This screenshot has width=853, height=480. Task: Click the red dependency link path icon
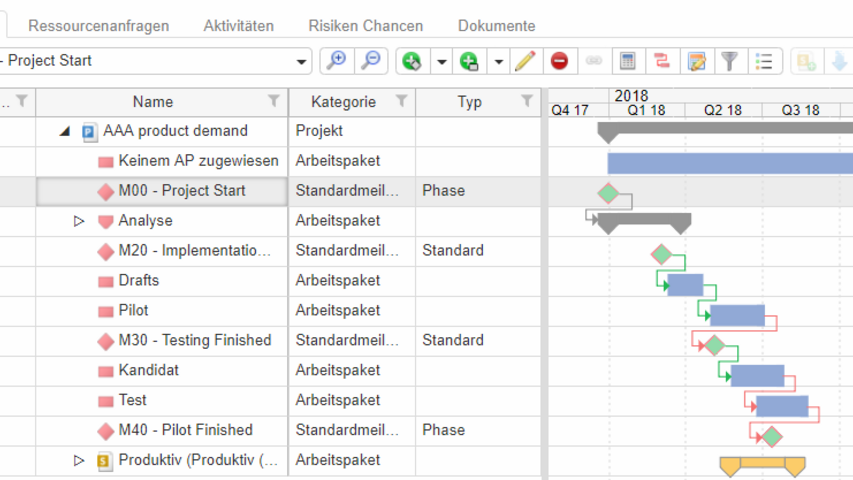[x=661, y=61]
